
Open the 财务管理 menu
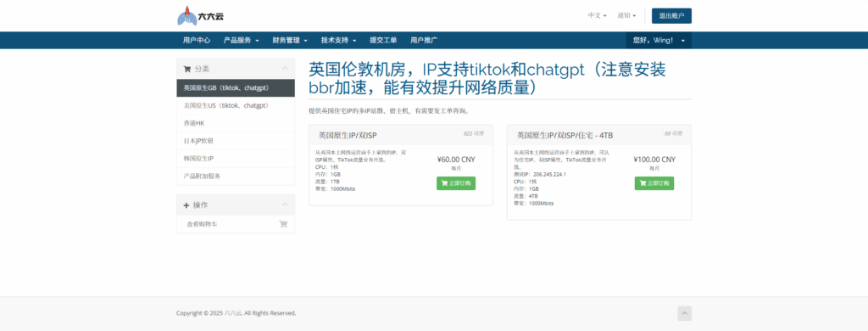pyautogui.click(x=290, y=41)
